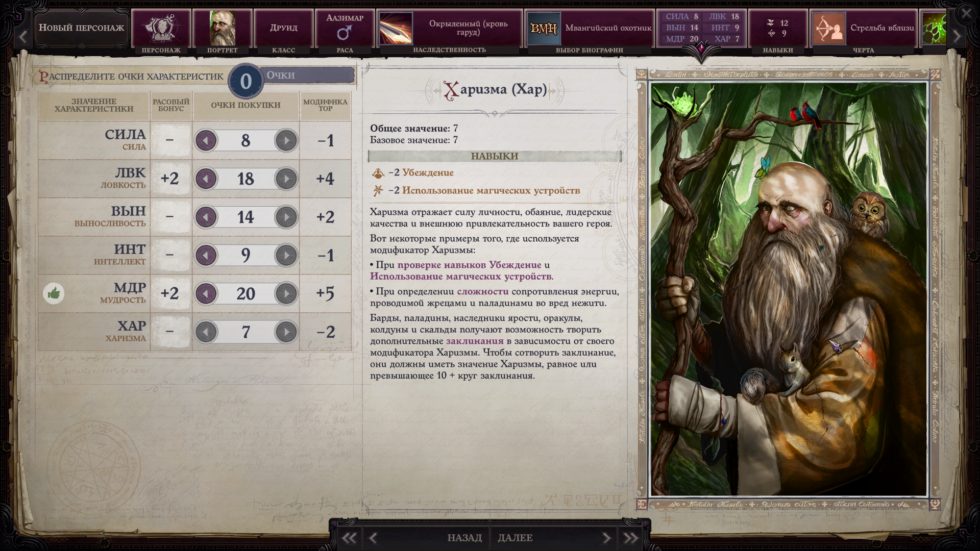Open the Портрет tab

223,28
